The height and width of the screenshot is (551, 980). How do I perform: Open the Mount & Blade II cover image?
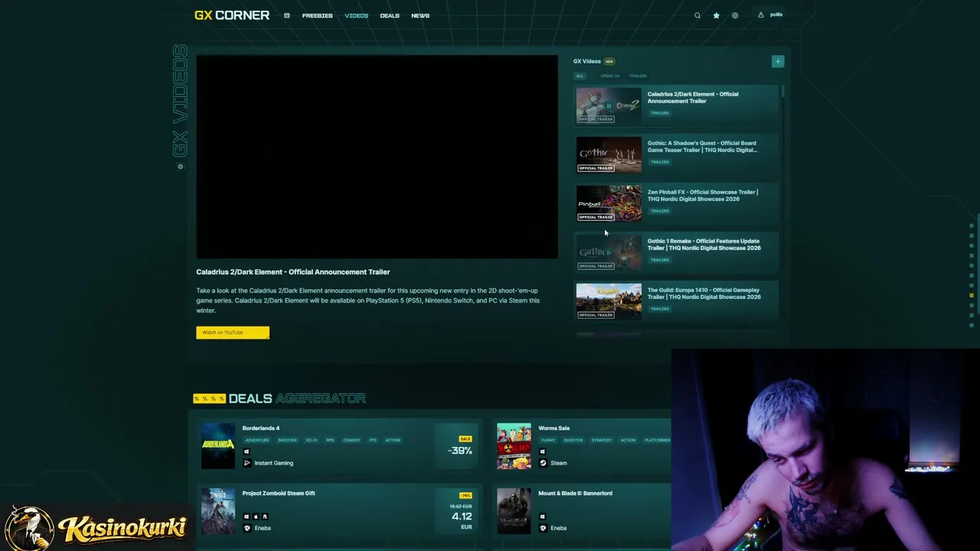pyautogui.click(x=514, y=510)
